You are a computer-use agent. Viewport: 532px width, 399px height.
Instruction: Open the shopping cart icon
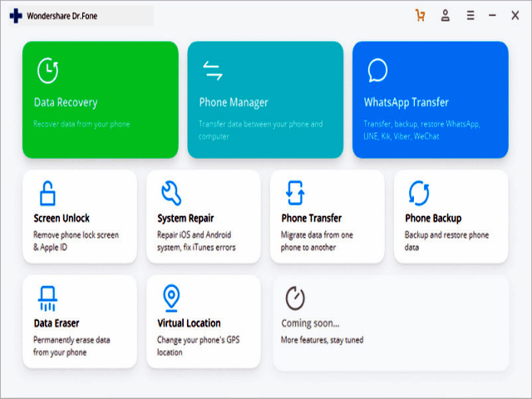tap(420, 16)
